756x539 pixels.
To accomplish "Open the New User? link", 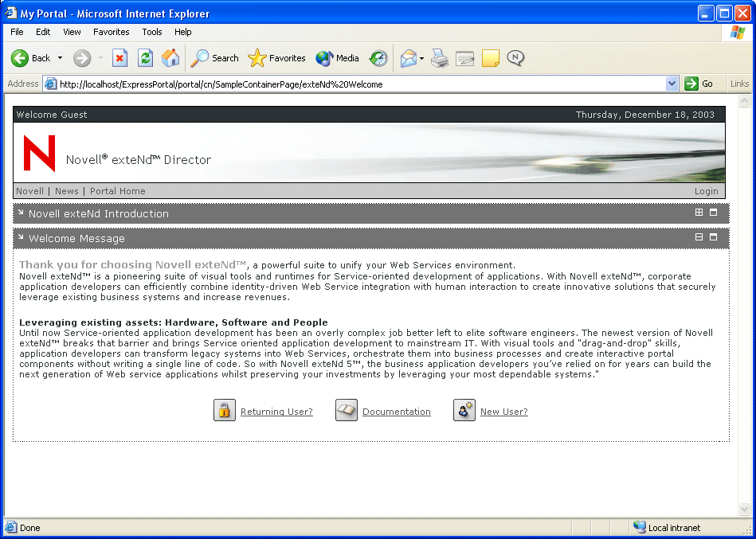I will click(x=503, y=412).
